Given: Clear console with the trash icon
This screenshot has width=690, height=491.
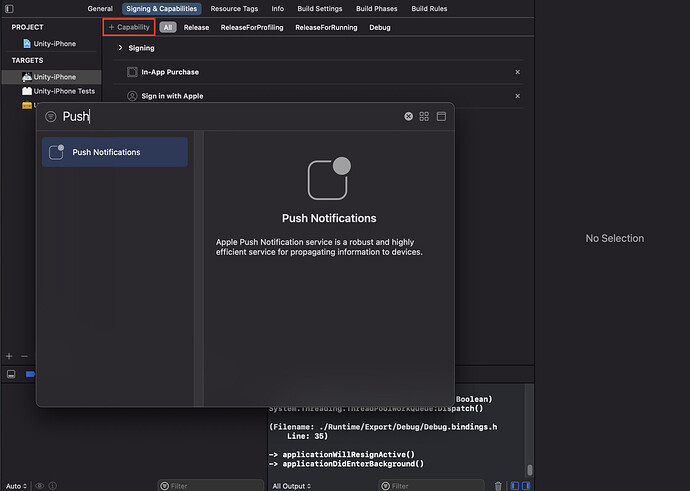Looking at the screenshot, I should pos(498,486).
